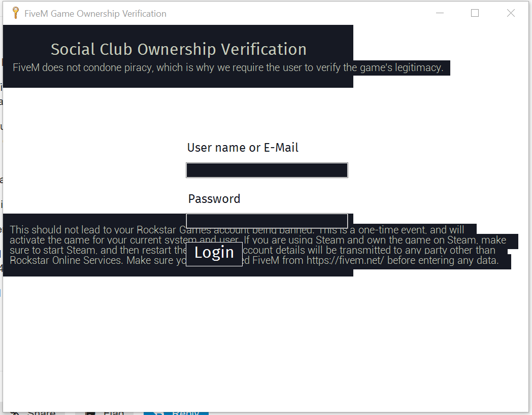Close the FiveM Game Ownership Verification window
Image resolution: width=532 pixels, height=415 pixels.
click(511, 13)
